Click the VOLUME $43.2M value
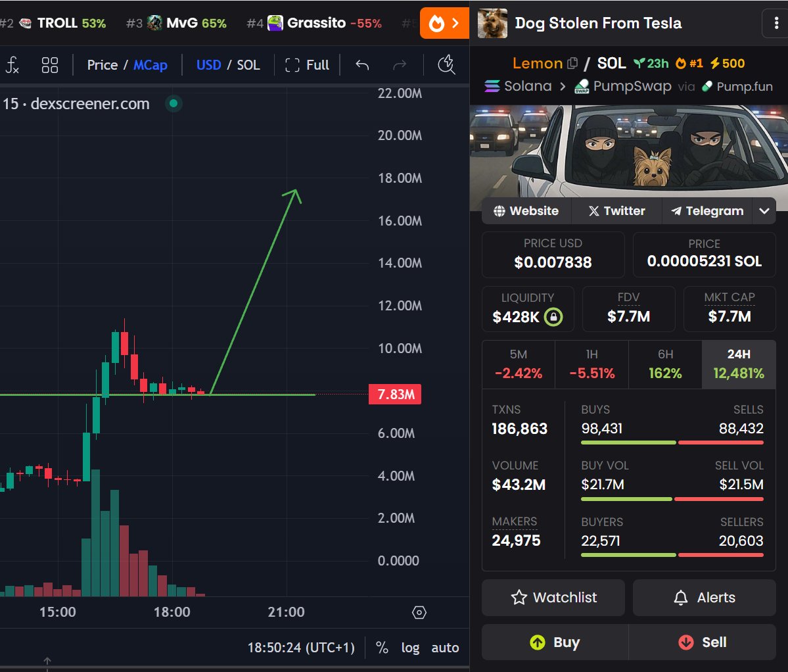 (x=519, y=485)
